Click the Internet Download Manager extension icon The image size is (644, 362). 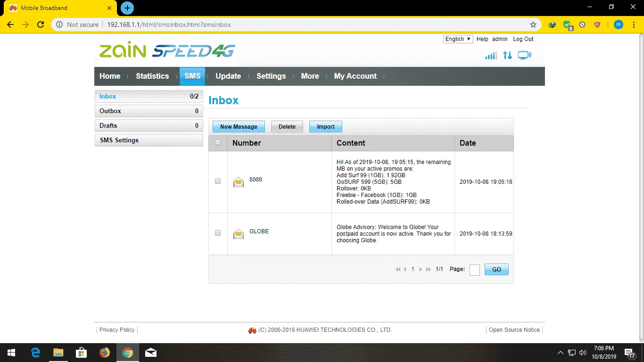tap(552, 25)
